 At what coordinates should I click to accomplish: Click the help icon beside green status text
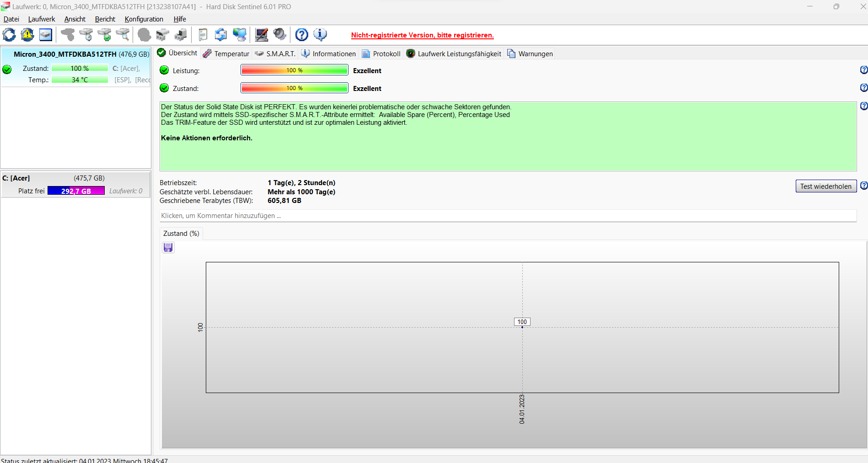[863, 106]
